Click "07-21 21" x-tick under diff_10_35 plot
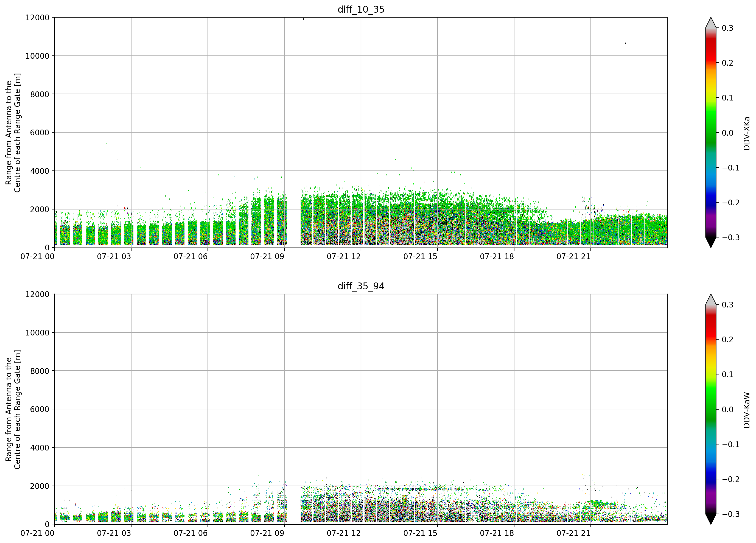The image size is (756, 543). pyautogui.click(x=573, y=256)
